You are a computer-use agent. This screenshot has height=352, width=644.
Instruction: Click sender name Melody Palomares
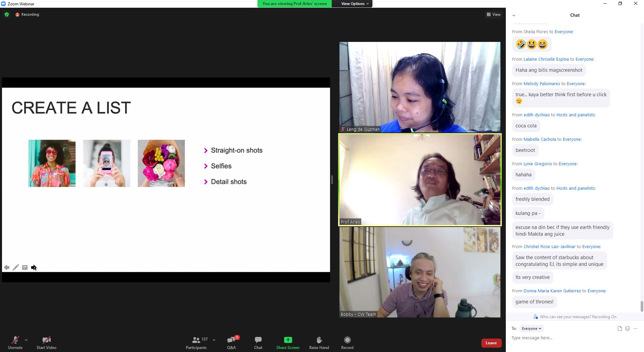tap(542, 84)
